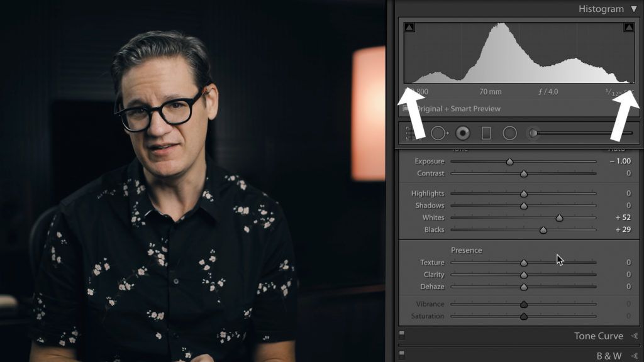Image resolution: width=644 pixels, height=362 pixels.
Task: Click the Auto tone button
Action: point(617,148)
